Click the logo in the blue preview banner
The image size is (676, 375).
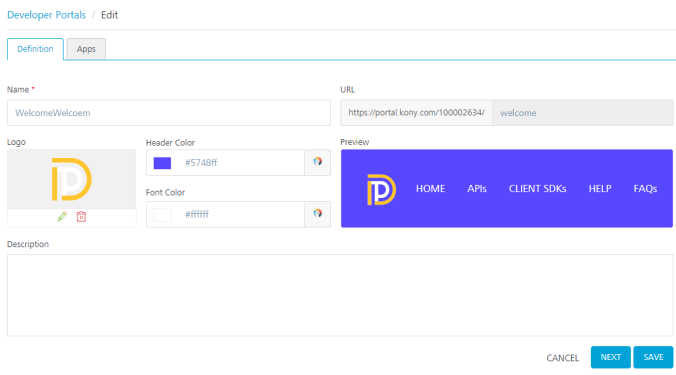click(x=381, y=189)
